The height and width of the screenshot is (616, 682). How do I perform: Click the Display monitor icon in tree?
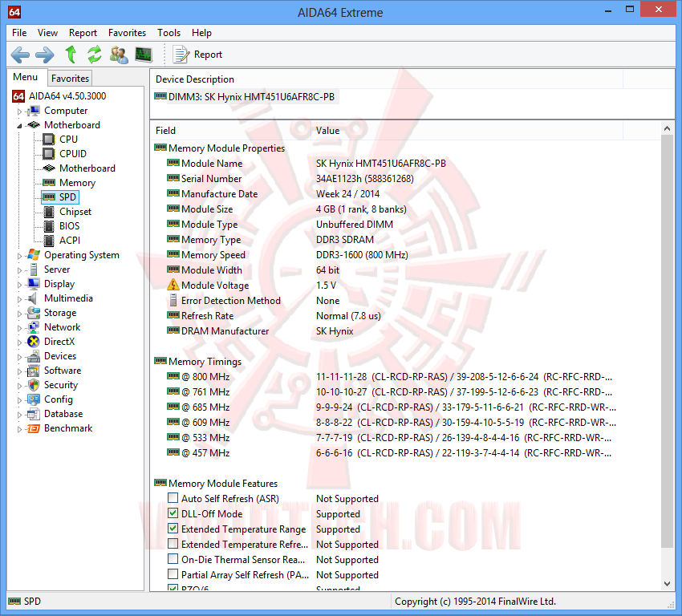pos(34,284)
